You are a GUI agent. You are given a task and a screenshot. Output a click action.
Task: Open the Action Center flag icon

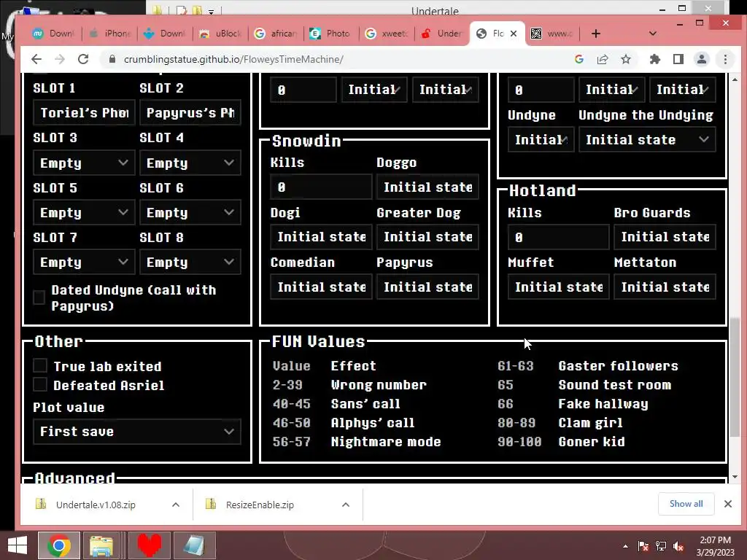643,546
